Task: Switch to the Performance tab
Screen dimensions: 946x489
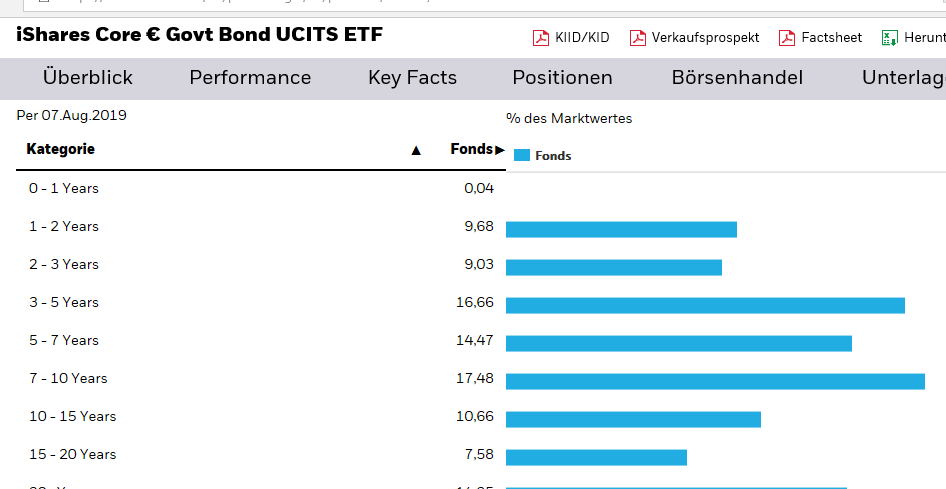Action: [x=250, y=78]
